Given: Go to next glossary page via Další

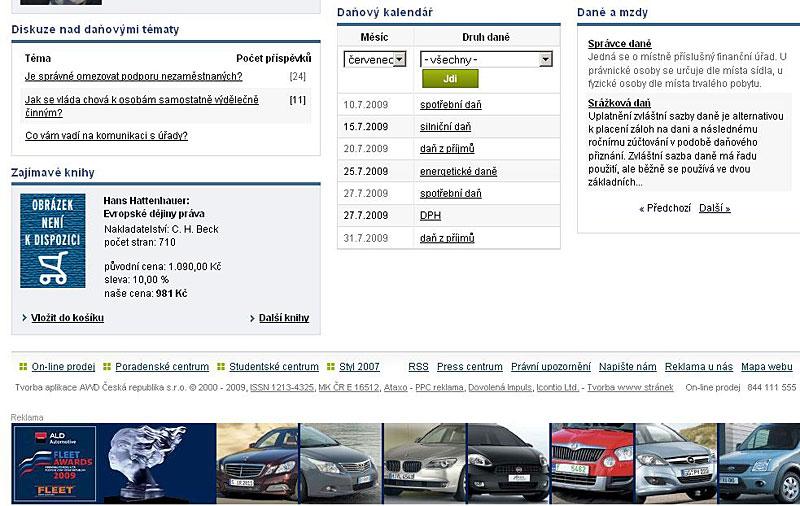Looking at the screenshot, I should [x=714, y=208].
